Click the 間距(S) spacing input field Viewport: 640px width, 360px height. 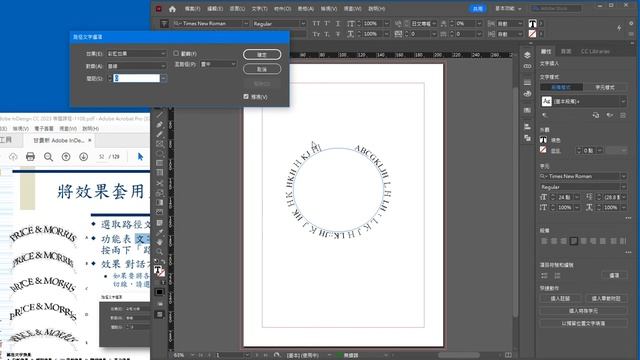[136, 78]
